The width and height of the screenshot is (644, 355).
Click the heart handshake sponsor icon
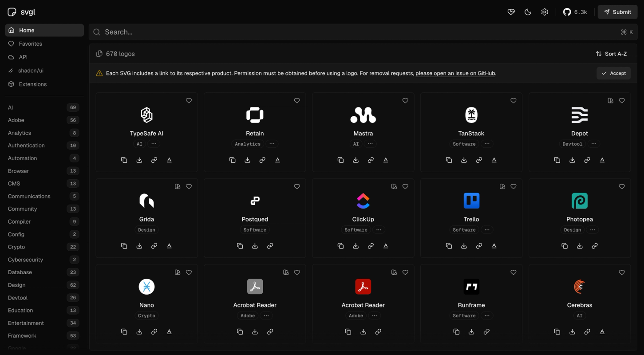pyautogui.click(x=511, y=12)
